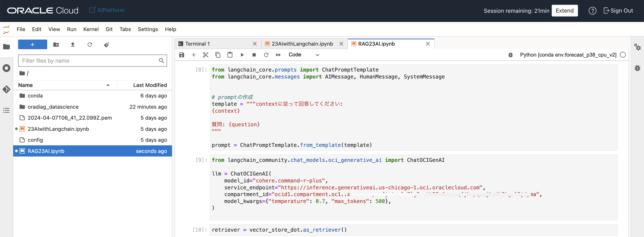644x237 pixels.
Task: Click the kernel status circle indicator
Action: coord(623,55)
